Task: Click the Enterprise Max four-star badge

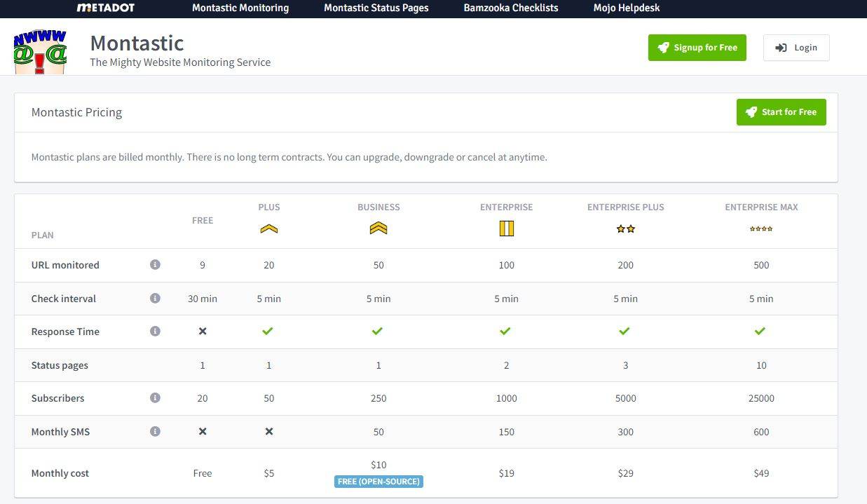Action: pos(761,229)
